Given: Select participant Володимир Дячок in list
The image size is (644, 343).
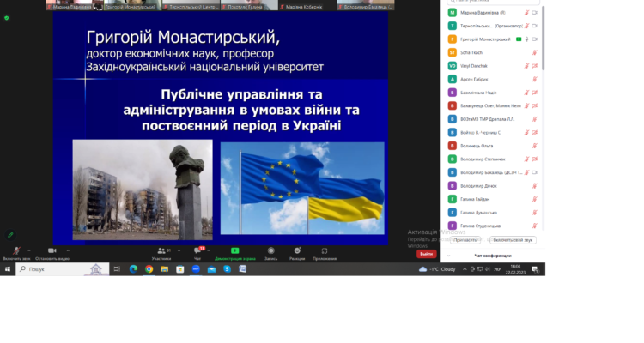Looking at the screenshot, I should coord(493,186).
